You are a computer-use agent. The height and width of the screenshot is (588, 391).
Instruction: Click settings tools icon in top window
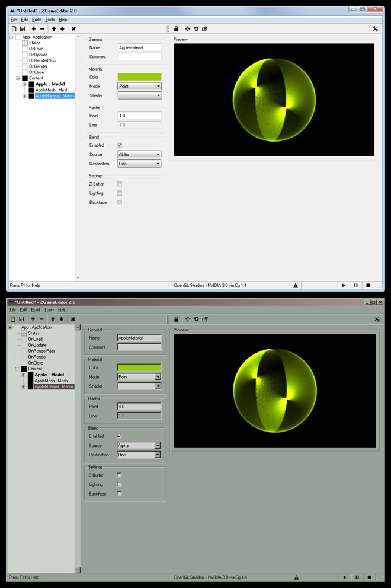click(x=375, y=29)
